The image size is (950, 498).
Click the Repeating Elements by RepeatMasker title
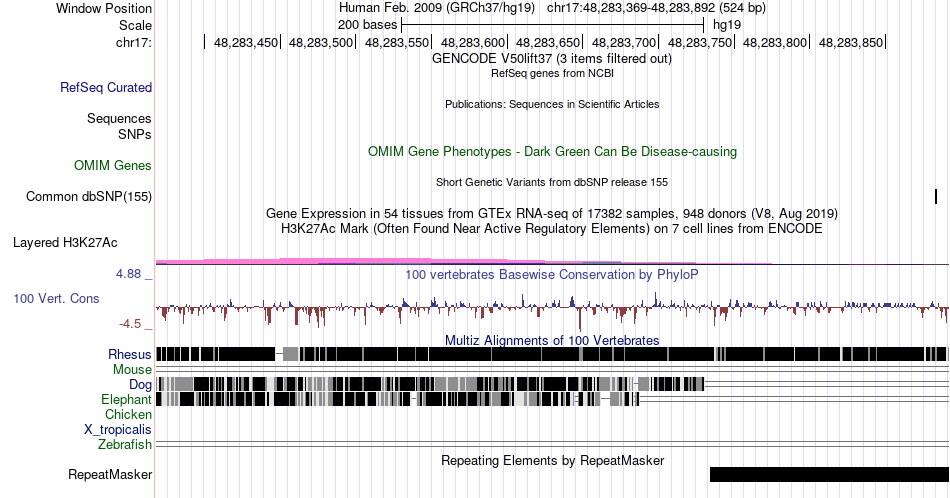coord(552,460)
